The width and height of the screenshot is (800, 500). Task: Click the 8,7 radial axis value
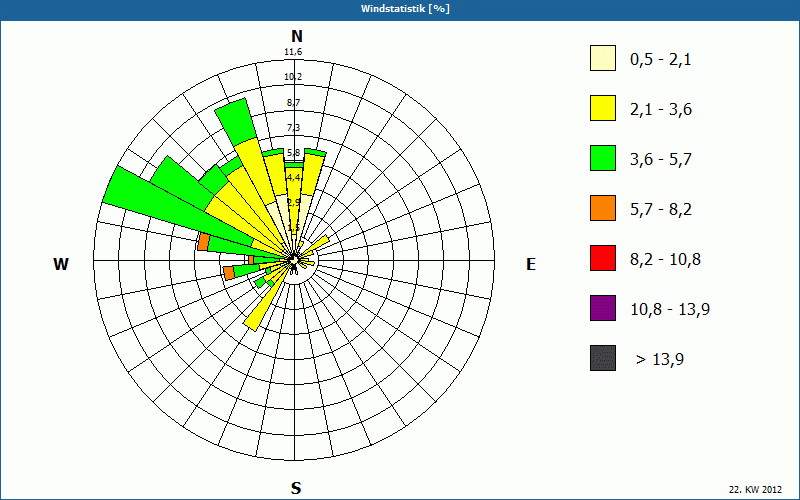click(293, 103)
